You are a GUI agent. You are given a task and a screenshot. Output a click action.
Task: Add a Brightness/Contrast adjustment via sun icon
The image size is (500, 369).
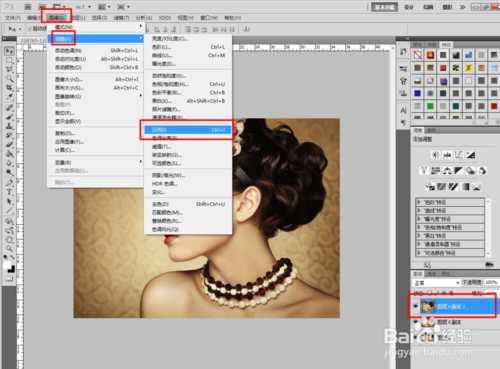click(435, 155)
